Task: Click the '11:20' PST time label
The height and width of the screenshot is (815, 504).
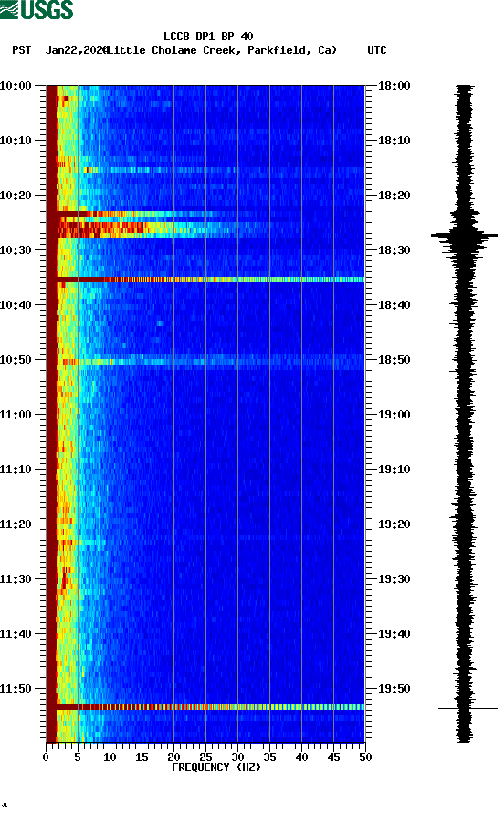Action: pos(16,524)
